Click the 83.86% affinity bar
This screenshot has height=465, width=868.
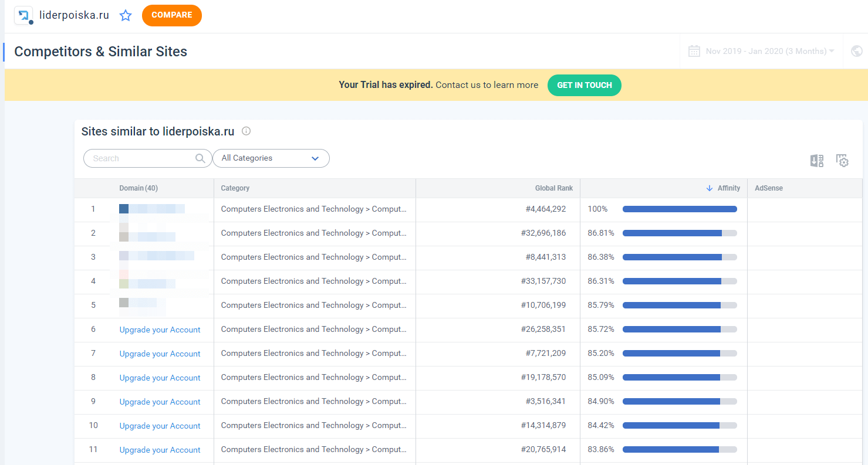pyautogui.click(x=680, y=449)
